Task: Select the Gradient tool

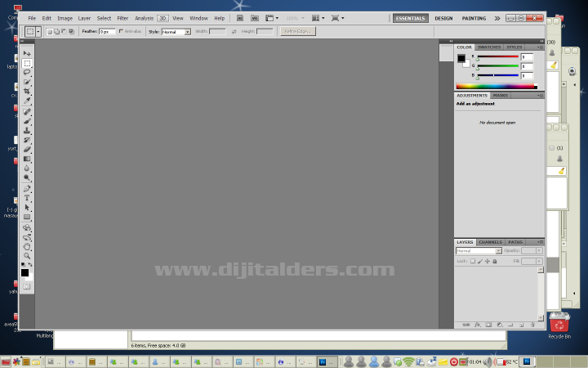Action: [27, 159]
